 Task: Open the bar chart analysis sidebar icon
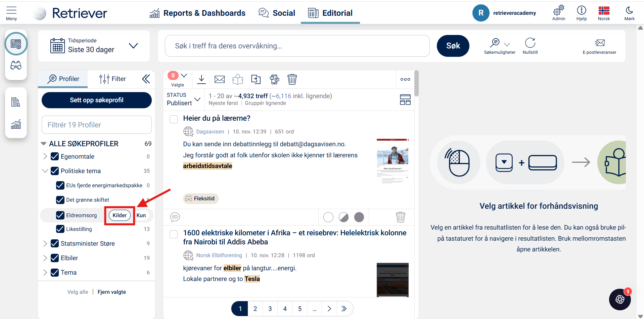coord(16,124)
